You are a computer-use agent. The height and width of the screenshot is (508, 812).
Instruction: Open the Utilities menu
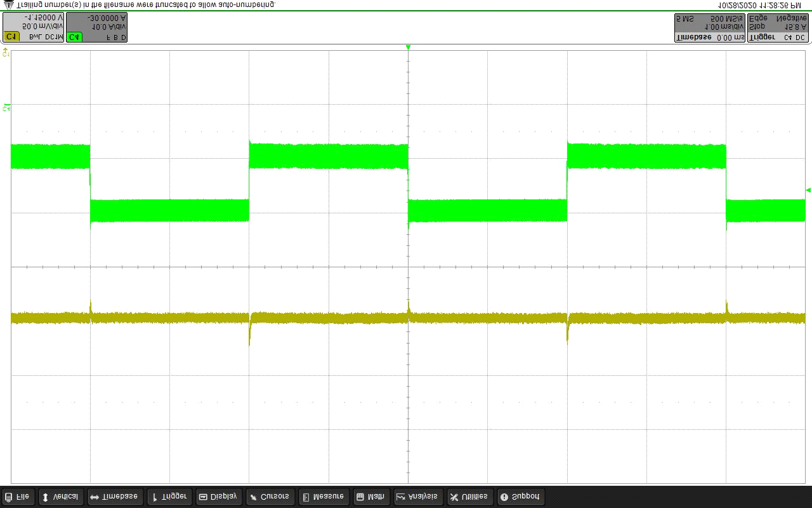pos(469,497)
